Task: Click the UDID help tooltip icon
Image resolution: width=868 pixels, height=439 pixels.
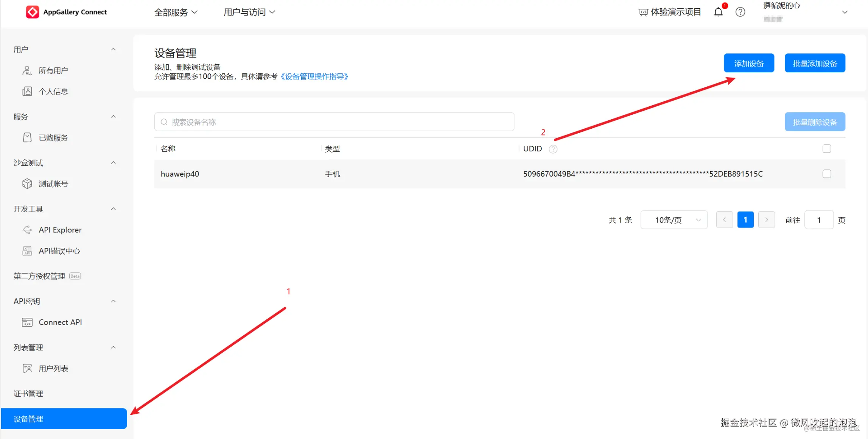Action: click(x=553, y=149)
